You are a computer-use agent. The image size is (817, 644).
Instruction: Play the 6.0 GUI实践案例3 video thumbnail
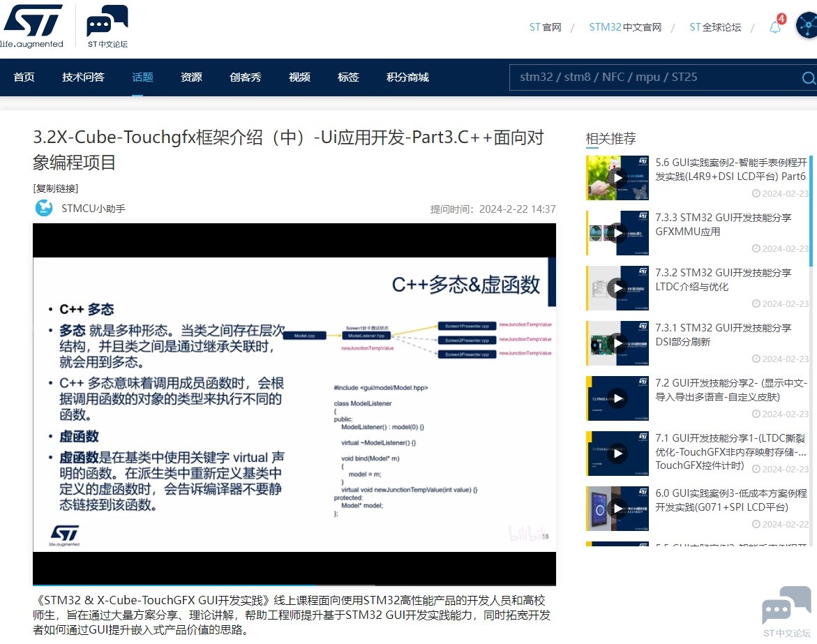click(x=617, y=509)
